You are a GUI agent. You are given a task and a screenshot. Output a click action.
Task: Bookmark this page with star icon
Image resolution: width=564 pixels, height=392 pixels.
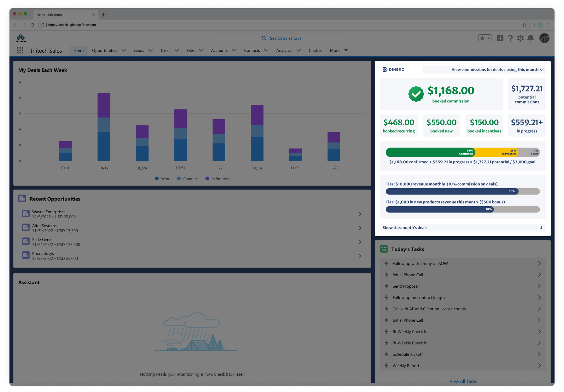(524, 25)
